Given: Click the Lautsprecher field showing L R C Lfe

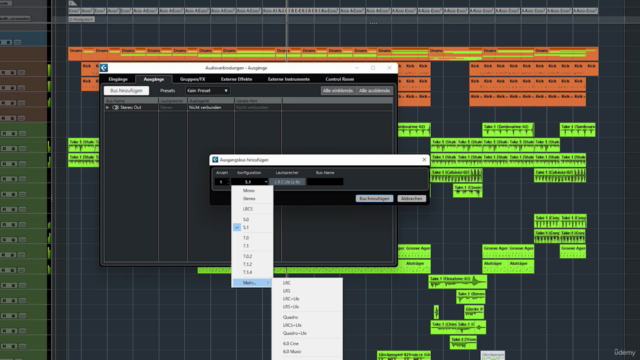Looking at the screenshot, I should click(287, 182).
